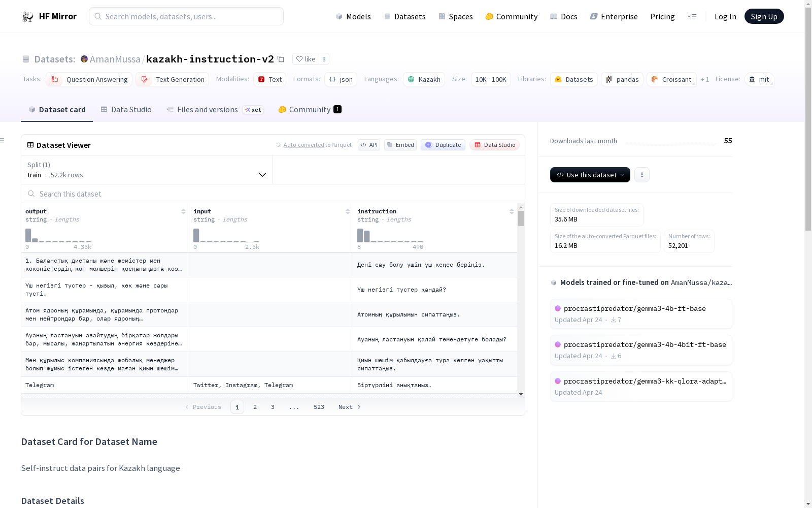Sort by the output column sort icon
This screenshot has height=508, width=812.
pyautogui.click(x=183, y=211)
